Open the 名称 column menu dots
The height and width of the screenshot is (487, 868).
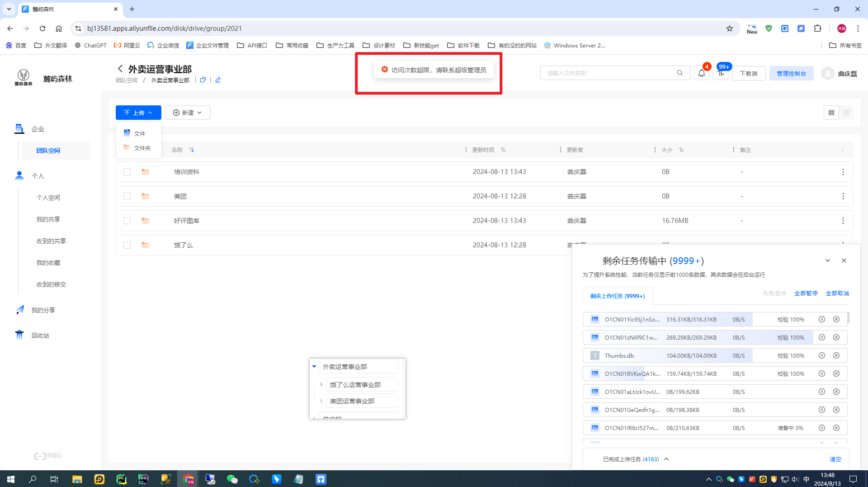466,150
